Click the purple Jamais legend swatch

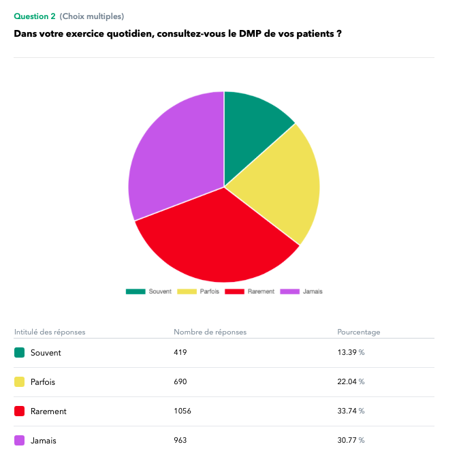coord(290,292)
